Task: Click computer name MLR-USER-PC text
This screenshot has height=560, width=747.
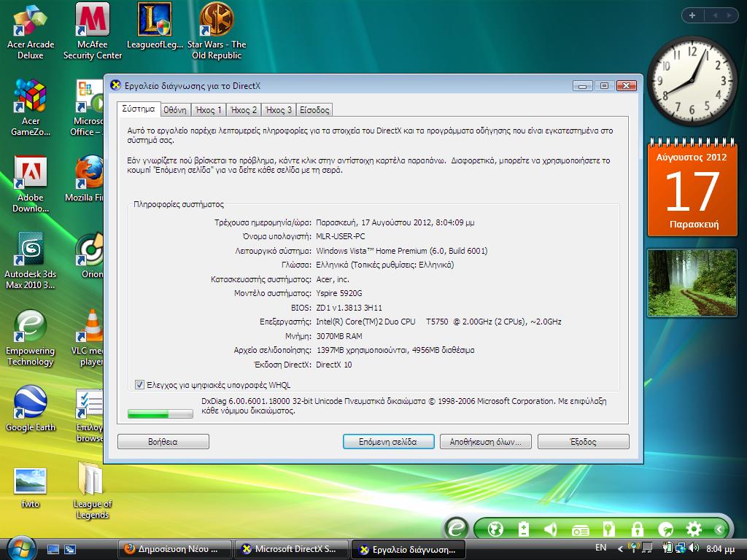Action: [341, 236]
